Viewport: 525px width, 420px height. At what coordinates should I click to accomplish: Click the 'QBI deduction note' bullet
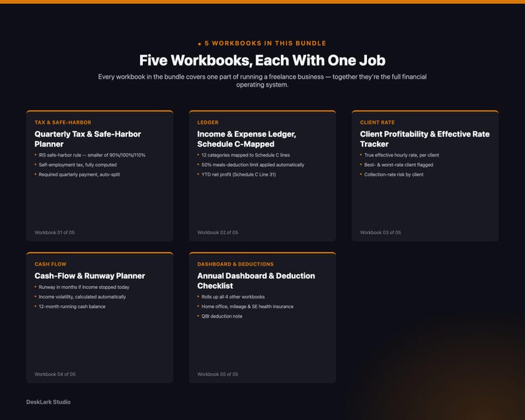[x=222, y=316]
